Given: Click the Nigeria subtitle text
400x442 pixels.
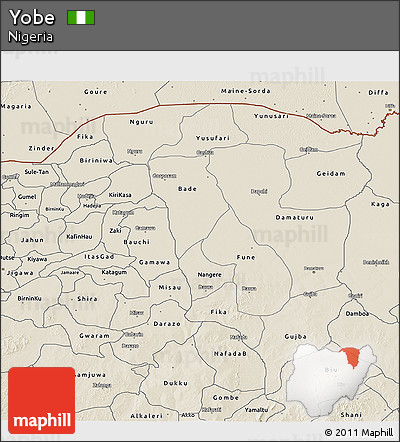Looking at the screenshot, I should click(x=30, y=37).
